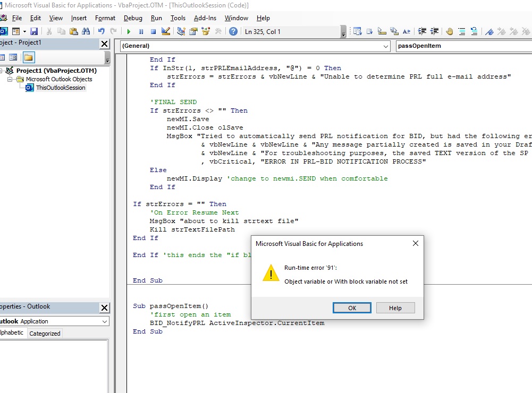
Task: Click the Break (pause) icon
Action: tap(141, 32)
